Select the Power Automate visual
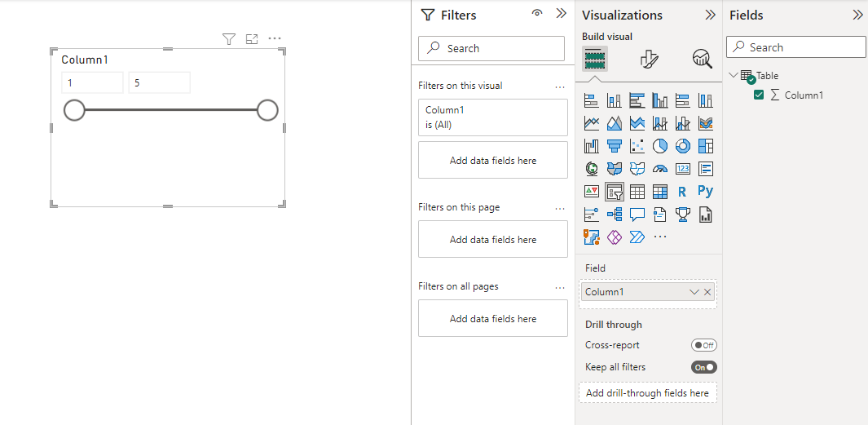Screen dimensions: 868x425 637,237
